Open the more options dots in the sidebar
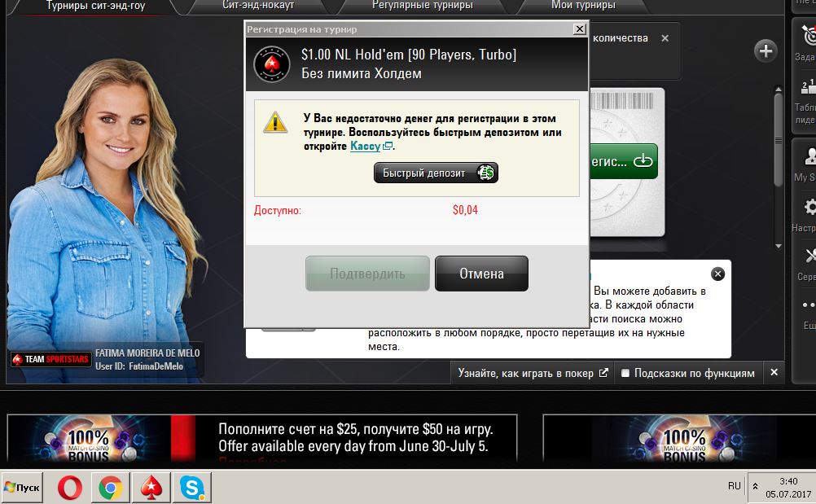816x504 pixels. (808, 305)
